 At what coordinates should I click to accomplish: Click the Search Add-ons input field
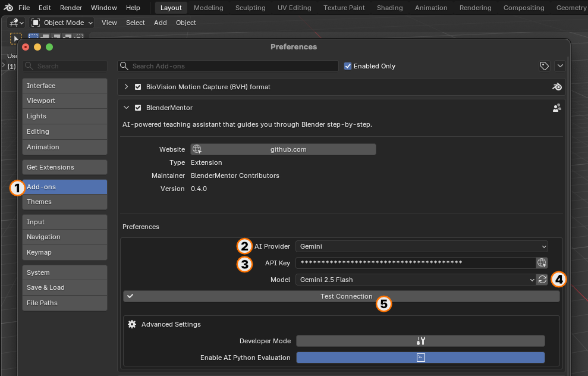click(x=228, y=66)
